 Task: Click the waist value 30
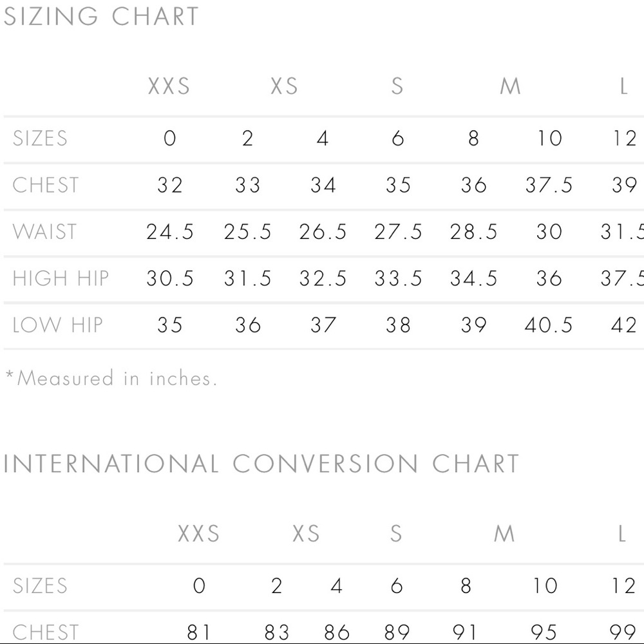[x=549, y=232]
